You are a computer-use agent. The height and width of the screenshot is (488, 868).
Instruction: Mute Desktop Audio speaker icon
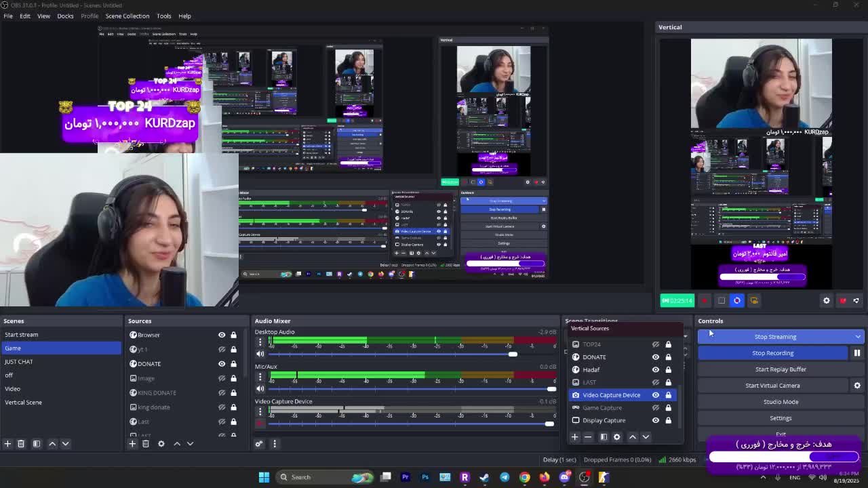(x=260, y=354)
